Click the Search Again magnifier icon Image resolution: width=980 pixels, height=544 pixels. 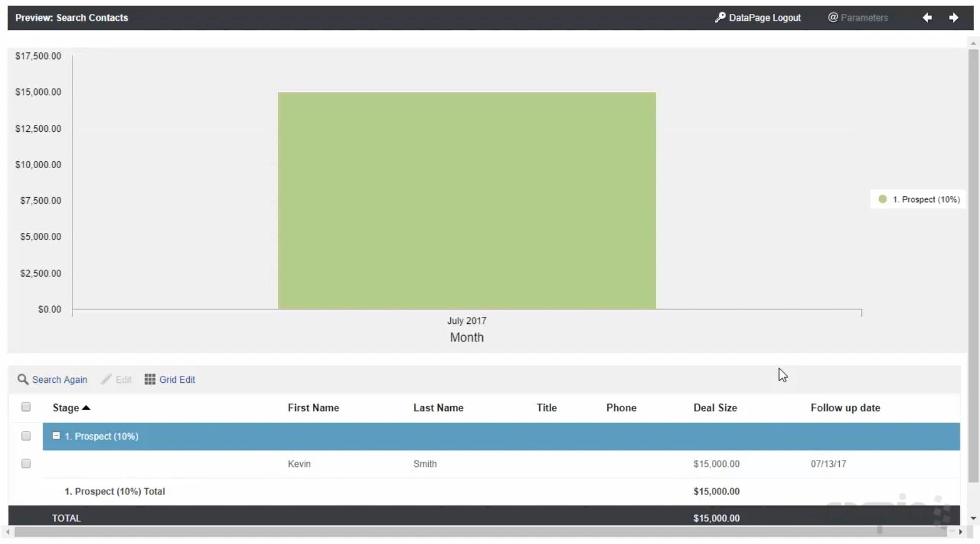pos(23,379)
